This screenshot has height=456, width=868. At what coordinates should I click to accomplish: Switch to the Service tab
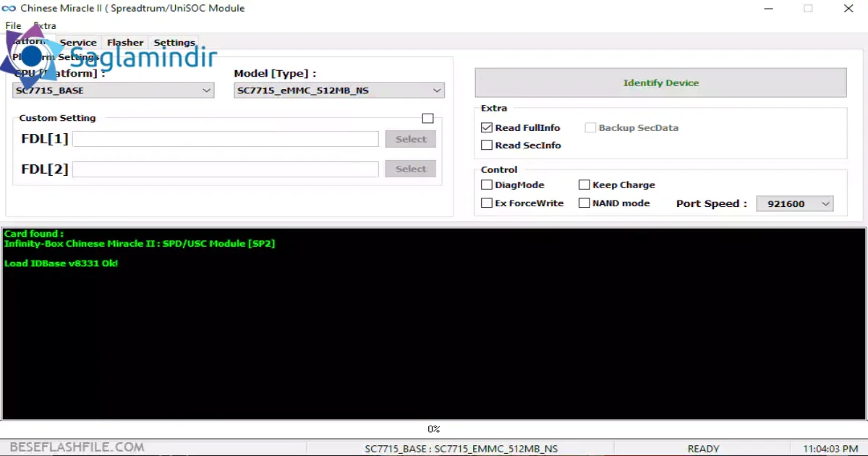[x=78, y=43]
